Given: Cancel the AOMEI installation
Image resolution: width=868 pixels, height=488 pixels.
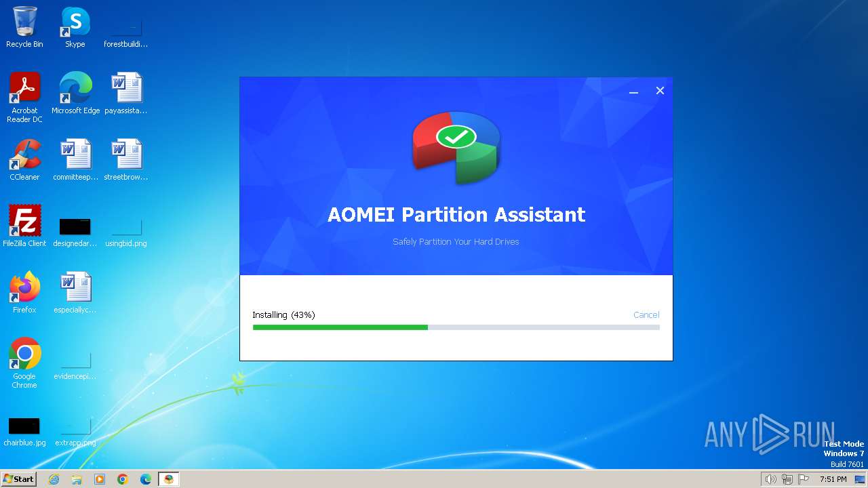Looking at the screenshot, I should coord(646,314).
